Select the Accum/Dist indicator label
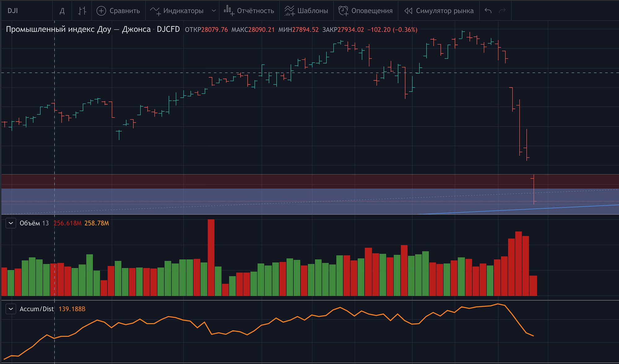 [37, 309]
